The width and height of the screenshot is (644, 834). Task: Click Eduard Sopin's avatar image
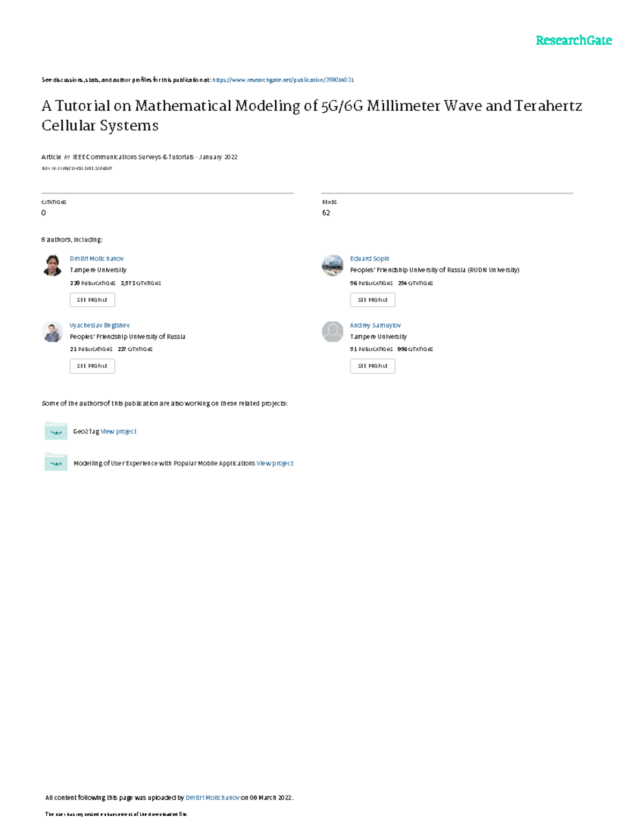[x=332, y=265]
